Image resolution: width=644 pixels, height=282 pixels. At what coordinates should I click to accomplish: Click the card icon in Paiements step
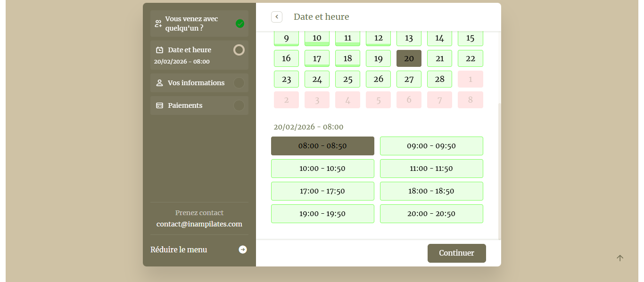(x=159, y=105)
